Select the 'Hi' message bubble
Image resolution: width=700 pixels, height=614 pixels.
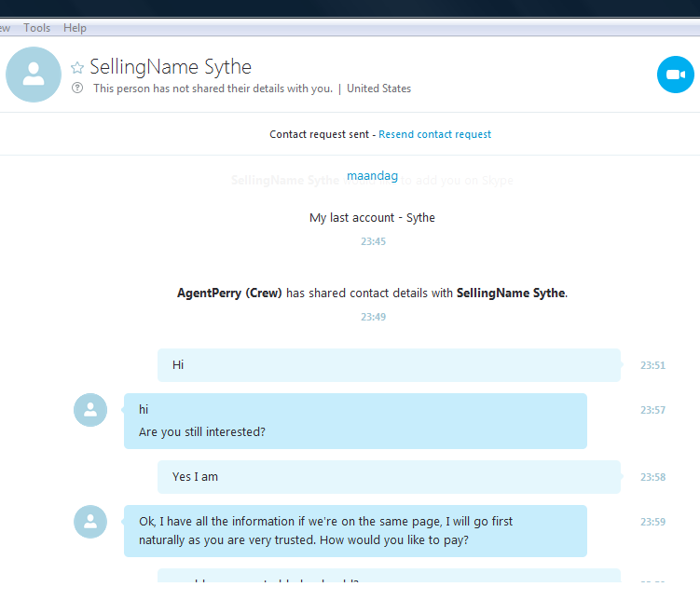point(389,365)
